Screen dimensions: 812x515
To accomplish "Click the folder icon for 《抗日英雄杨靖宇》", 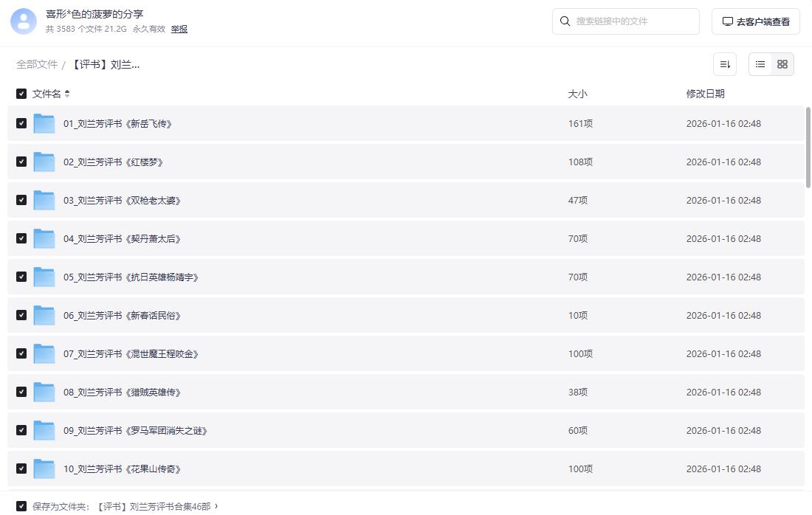I will (44, 277).
